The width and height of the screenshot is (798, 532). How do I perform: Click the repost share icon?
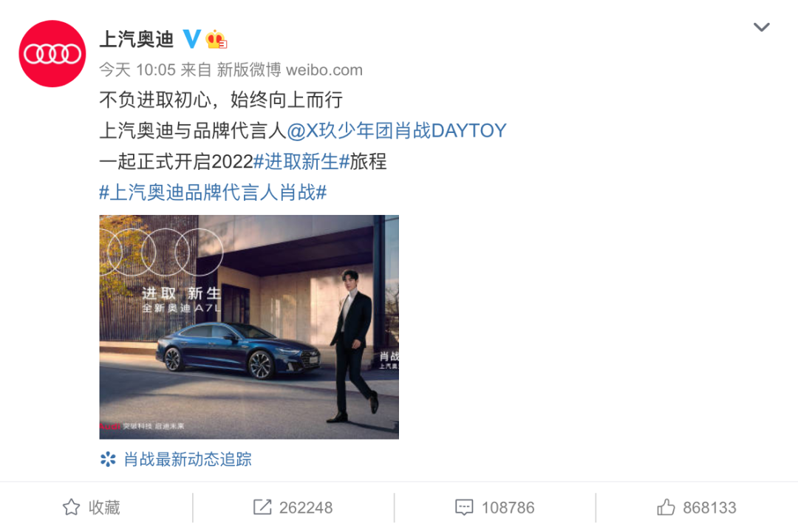pos(262,507)
